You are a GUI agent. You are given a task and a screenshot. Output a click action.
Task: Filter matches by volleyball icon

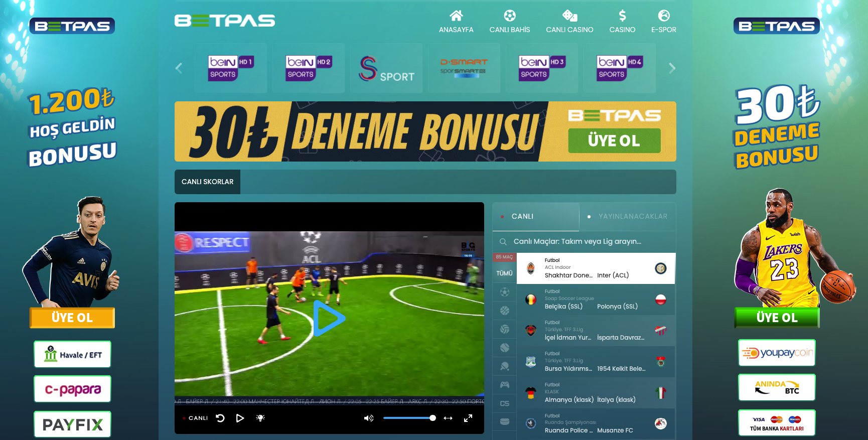click(505, 329)
